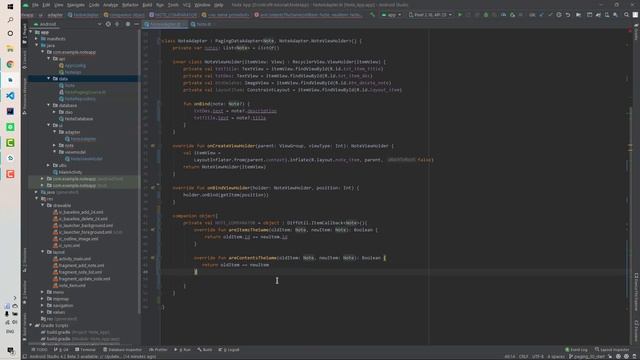Open the VCS menu

[187, 5]
